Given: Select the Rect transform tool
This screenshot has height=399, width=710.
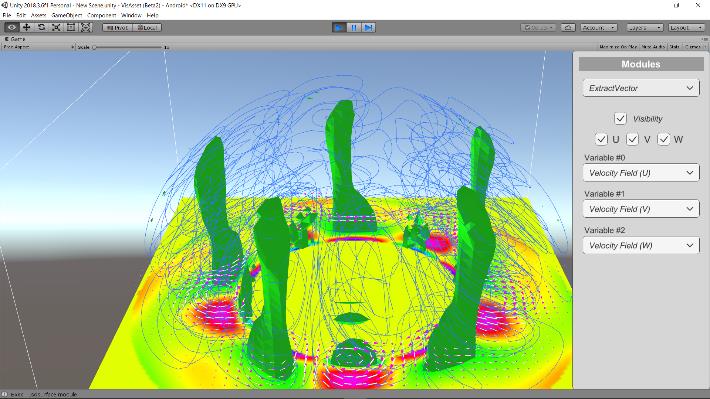Looking at the screenshot, I should point(71,28).
